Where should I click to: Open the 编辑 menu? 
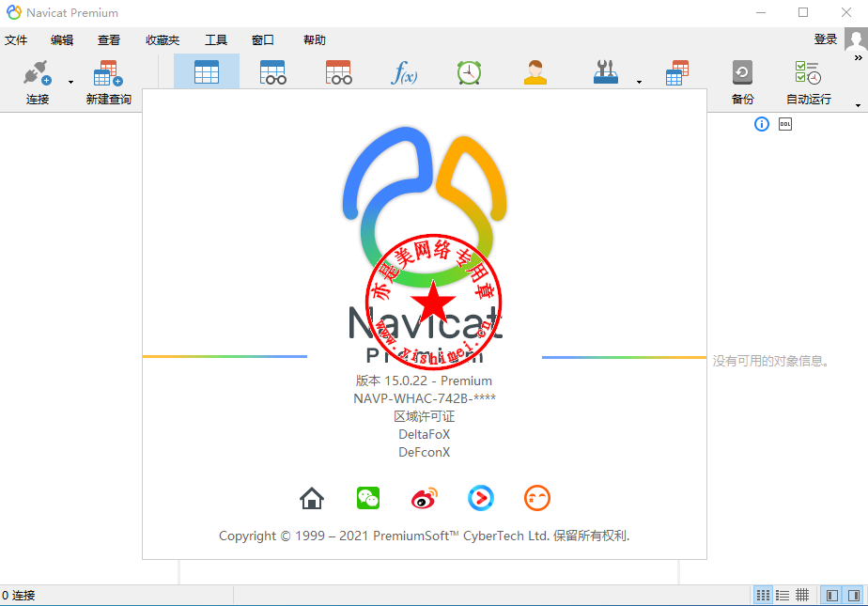click(62, 39)
